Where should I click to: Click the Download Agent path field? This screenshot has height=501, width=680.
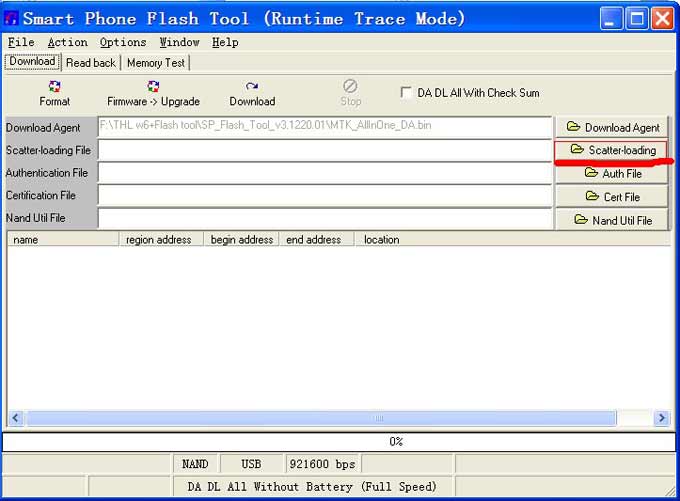coord(325,128)
